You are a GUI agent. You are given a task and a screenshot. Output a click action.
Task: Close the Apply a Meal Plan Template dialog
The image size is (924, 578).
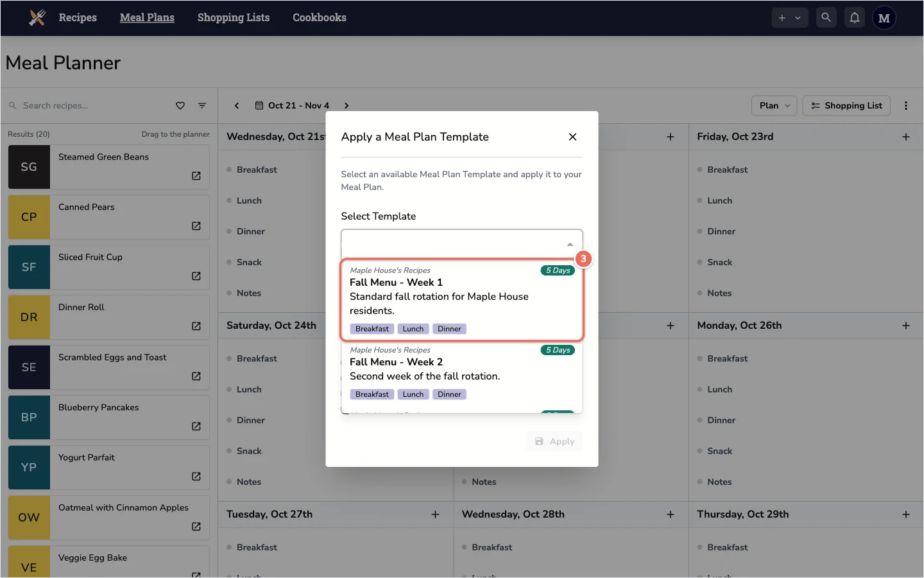pyautogui.click(x=572, y=137)
